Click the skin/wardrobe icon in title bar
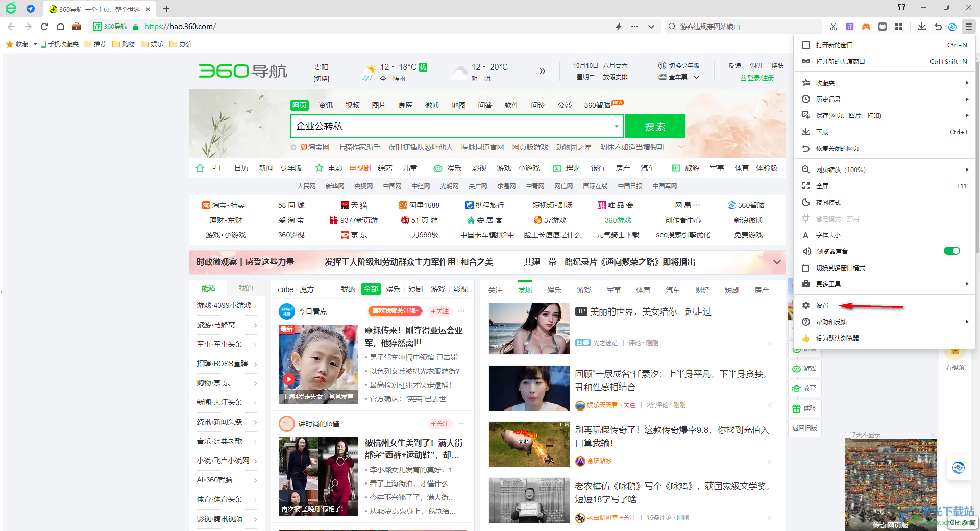This screenshot has width=980, height=531. (x=901, y=7)
